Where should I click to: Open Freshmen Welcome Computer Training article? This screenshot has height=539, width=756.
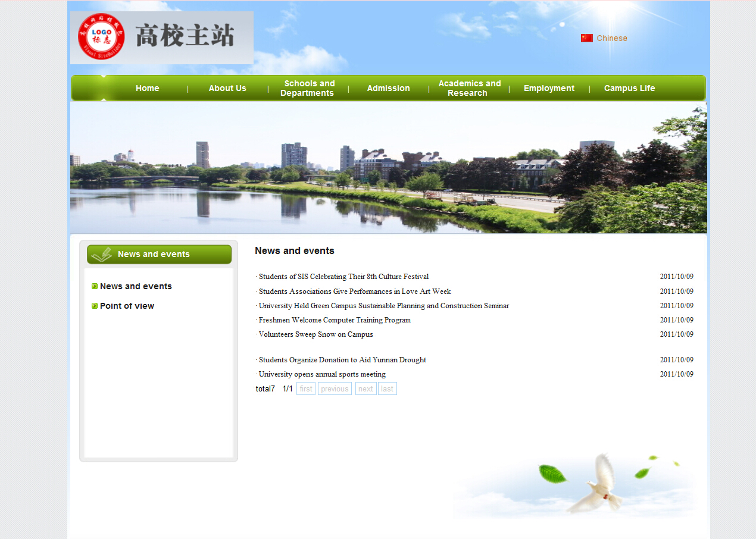click(335, 320)
